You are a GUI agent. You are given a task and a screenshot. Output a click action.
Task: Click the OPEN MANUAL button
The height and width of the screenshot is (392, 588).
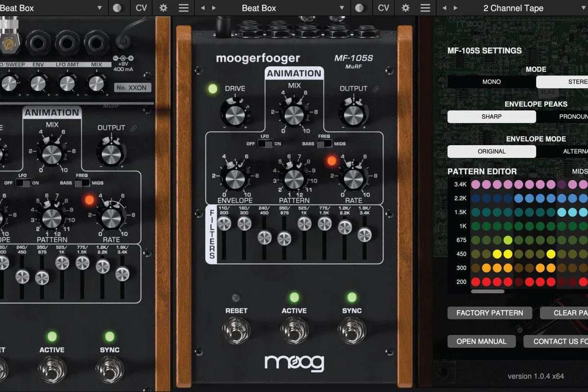(x=482, y=341)
